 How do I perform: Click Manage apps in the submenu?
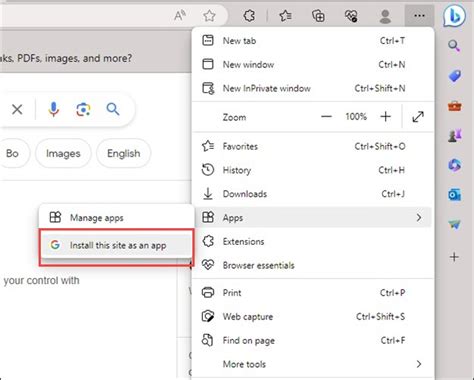point(116,218)
